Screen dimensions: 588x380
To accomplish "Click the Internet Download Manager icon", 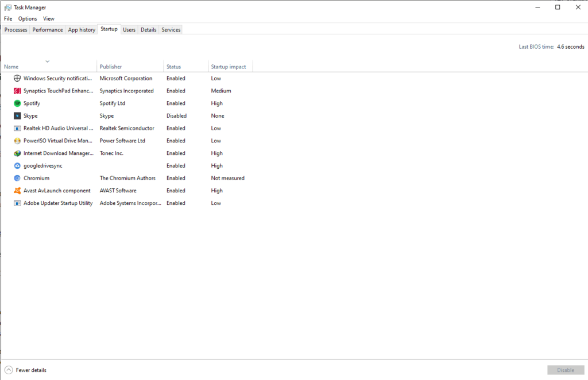I will tap(17, 153).
